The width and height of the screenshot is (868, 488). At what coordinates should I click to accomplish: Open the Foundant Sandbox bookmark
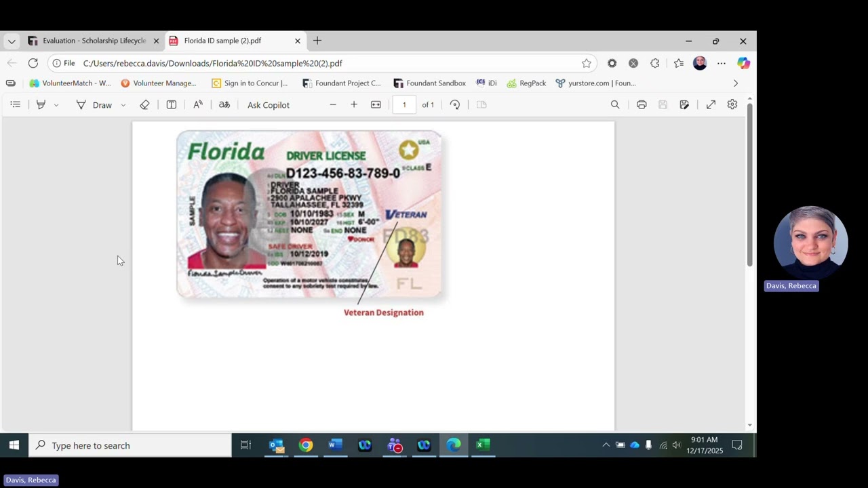pyautogui.click(x=429, y=83)
